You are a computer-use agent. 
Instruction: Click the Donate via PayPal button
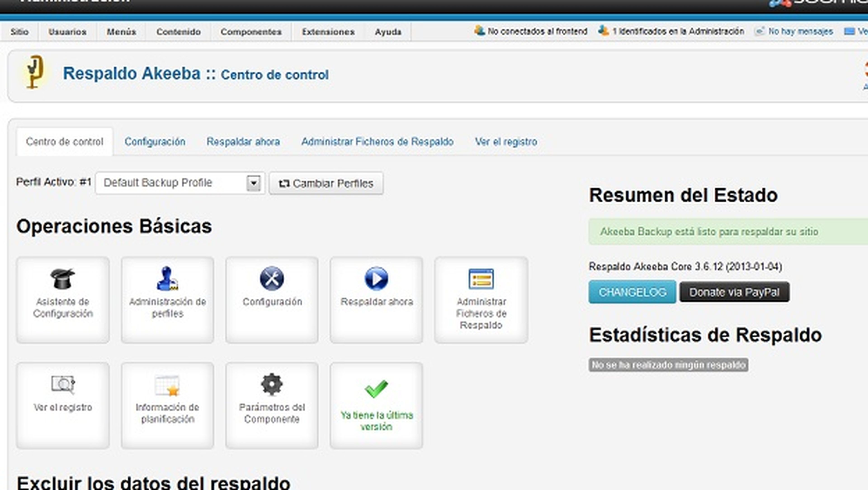(734, 292)
